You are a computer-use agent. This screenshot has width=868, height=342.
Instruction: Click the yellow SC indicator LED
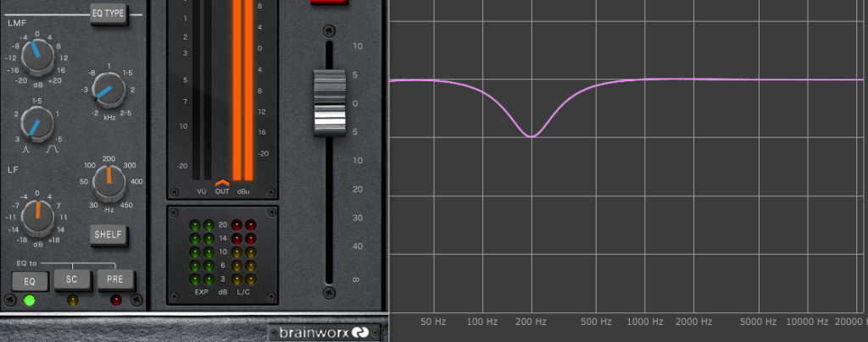coord(72,300)
